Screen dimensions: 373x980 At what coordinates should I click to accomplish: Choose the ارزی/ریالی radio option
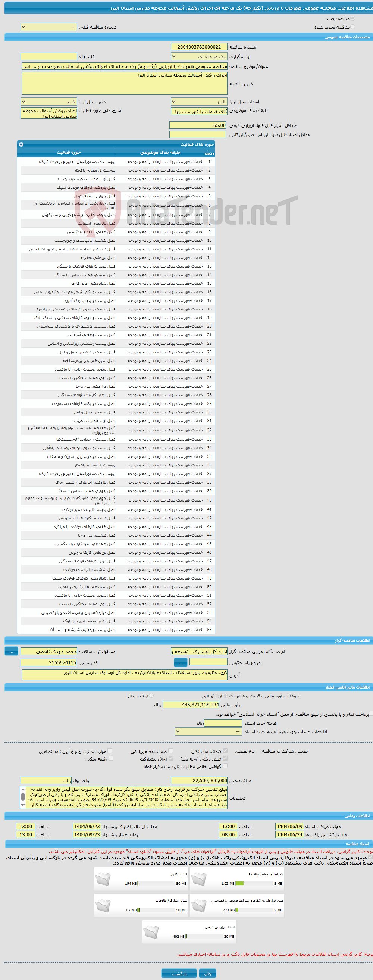point(225,695)
